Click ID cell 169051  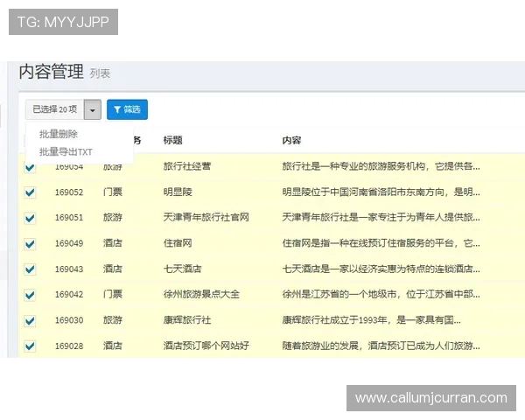click(x=69, y=218)
